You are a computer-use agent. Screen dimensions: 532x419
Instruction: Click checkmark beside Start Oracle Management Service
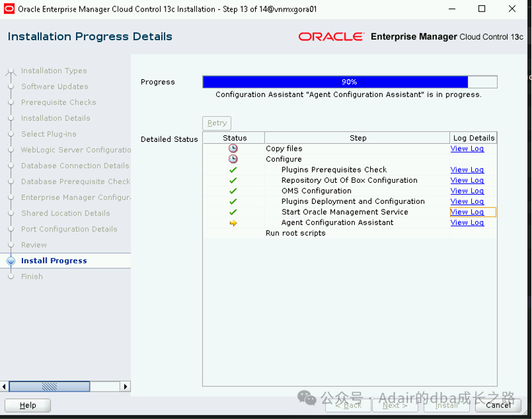(x=233, y=212)
